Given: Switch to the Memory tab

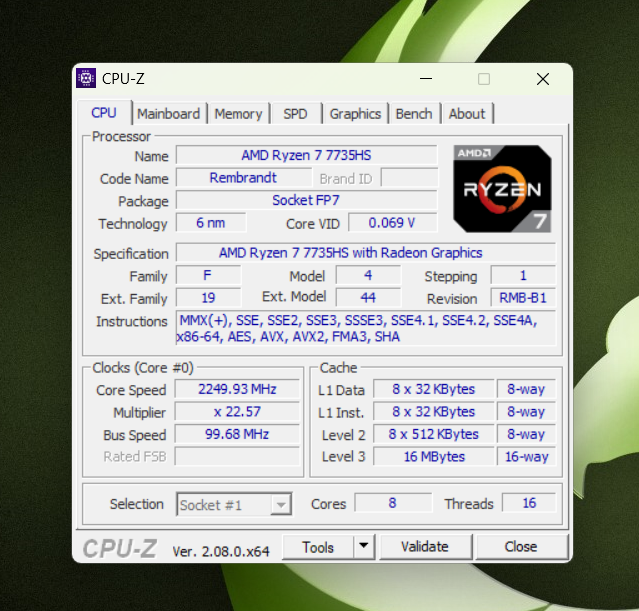Looking at the screenshot, I should click(238, 114).
